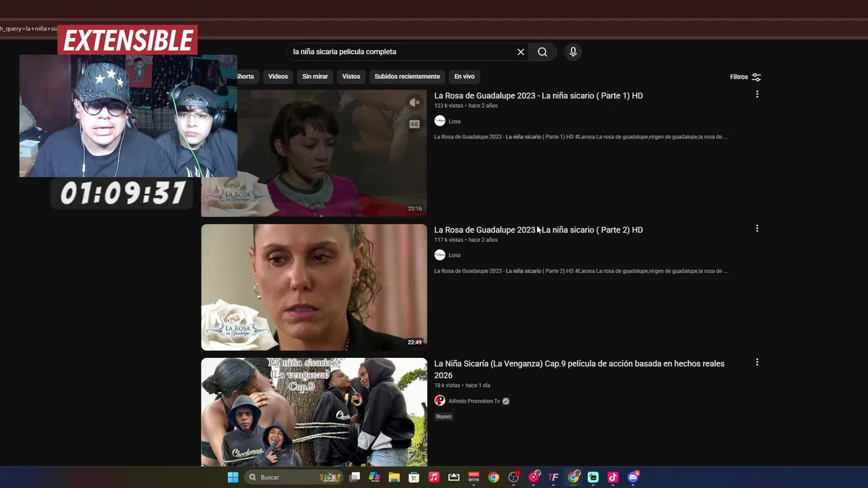The image size is (868, 488).
Task: Open the green streaming app in taskbar
Action: point(593,477)
